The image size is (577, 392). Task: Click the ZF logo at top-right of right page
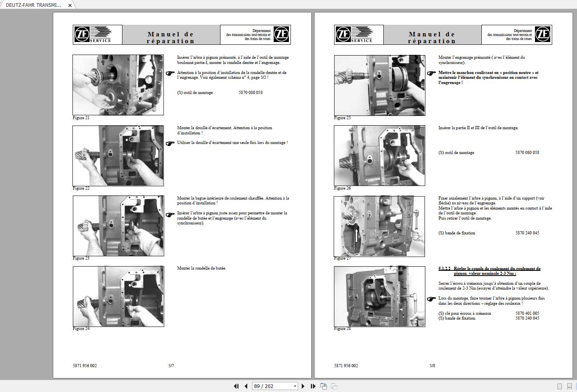coord(543,35)
